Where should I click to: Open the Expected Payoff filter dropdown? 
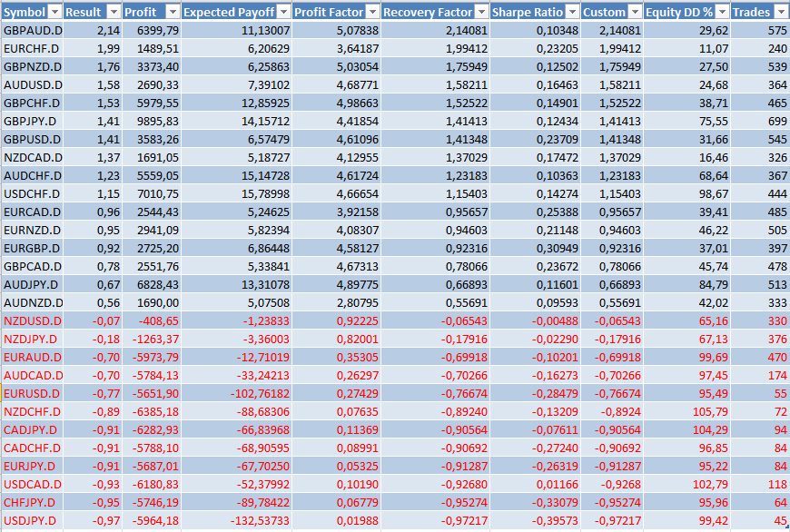click(284, 12)
